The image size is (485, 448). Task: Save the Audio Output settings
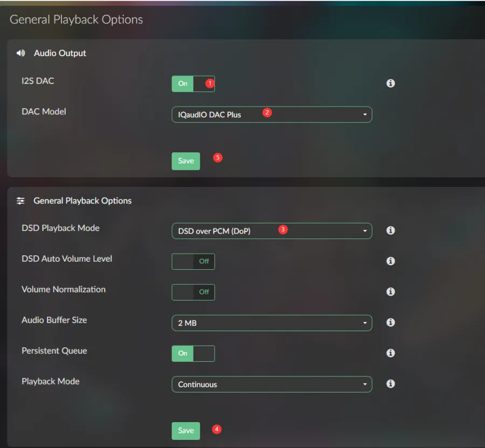pyautogui.click(x=185, y=160)
